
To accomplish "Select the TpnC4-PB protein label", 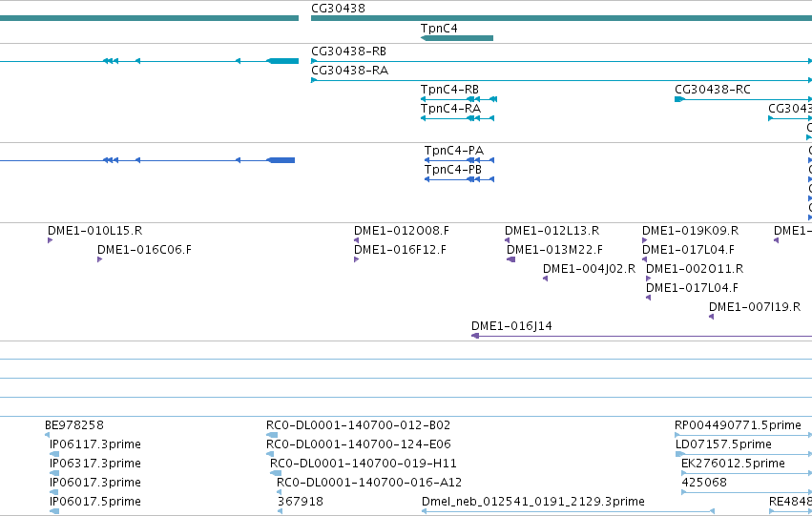I will coord(452,170).
